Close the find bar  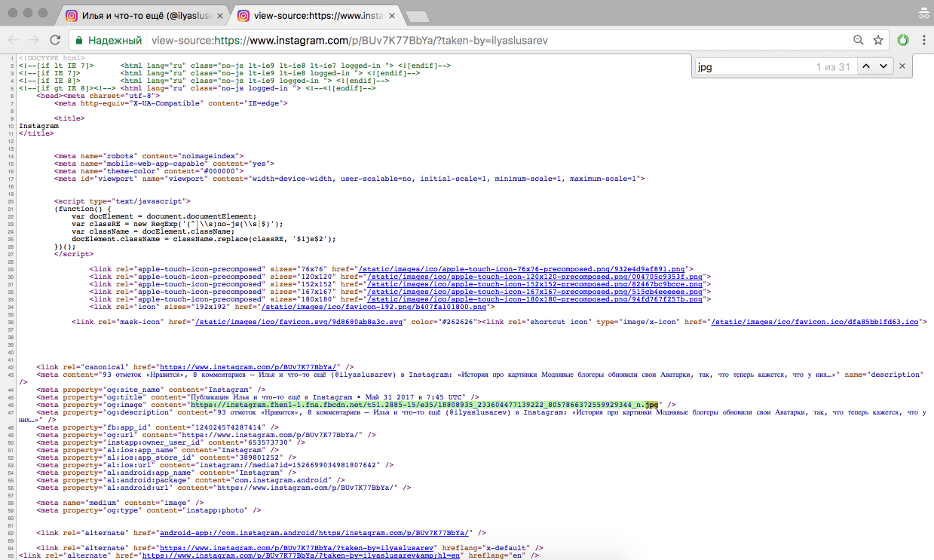(x=903, y=66)
